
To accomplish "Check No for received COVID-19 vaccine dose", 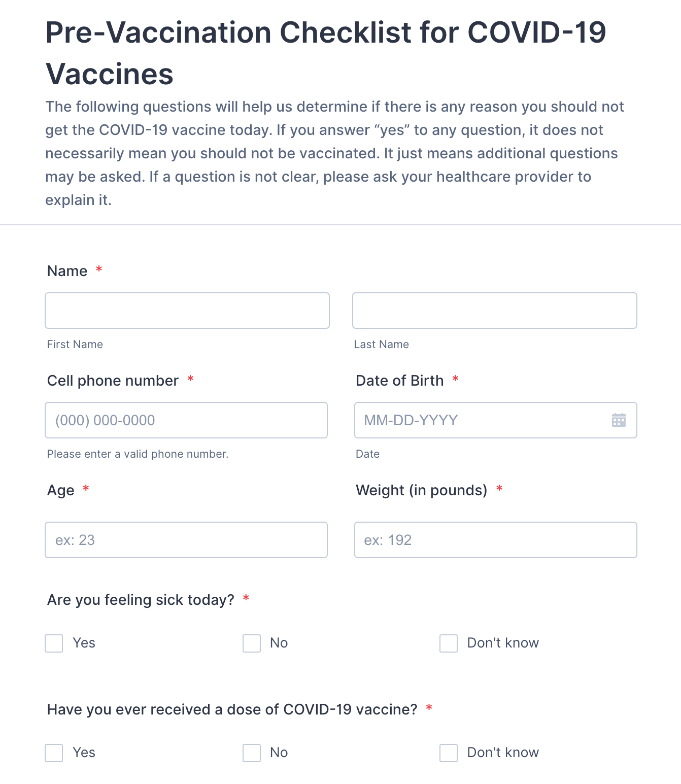I will [252, 753].
